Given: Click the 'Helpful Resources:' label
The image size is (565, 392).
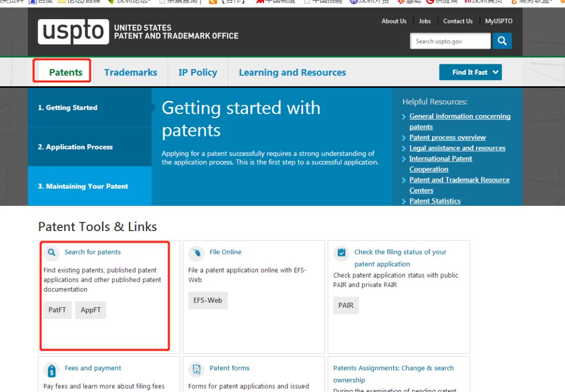Looking at the screenshot, I should 435,102.
